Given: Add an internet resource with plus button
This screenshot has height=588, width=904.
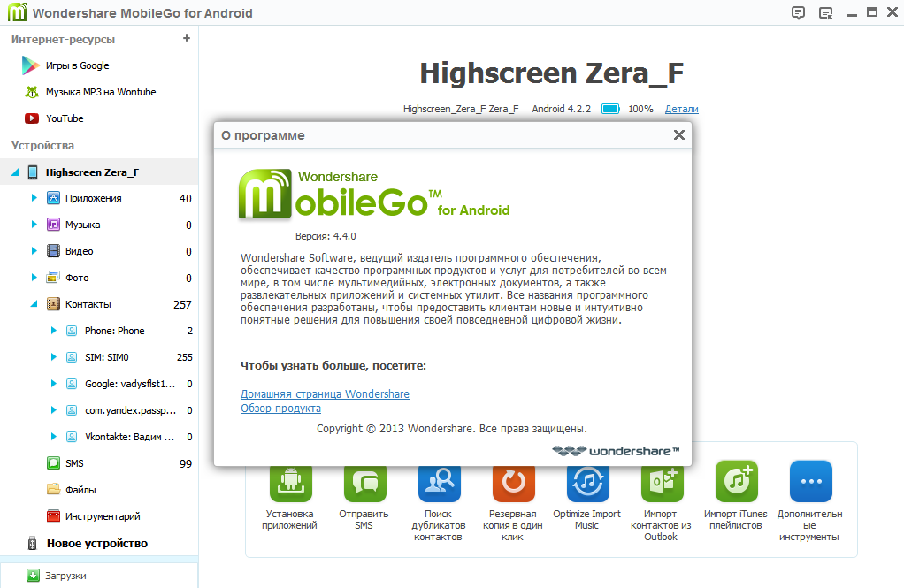Looking at the screenshot, I should (186, 39).
